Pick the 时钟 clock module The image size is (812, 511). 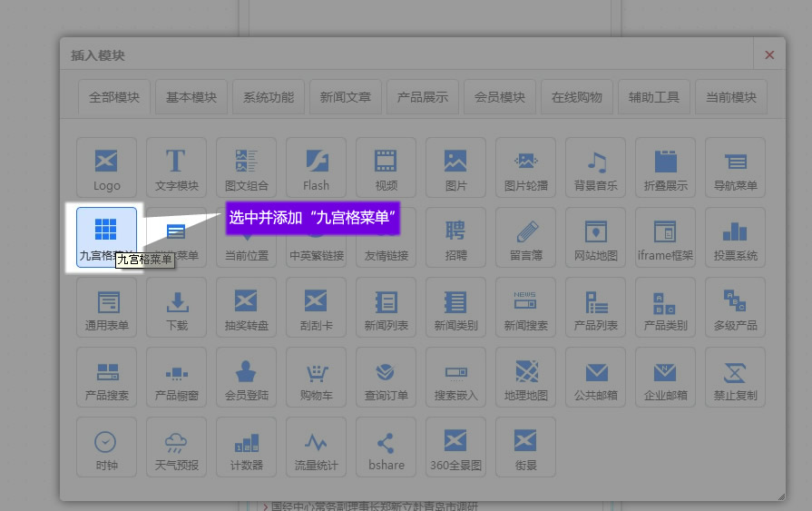click(106, 447)
